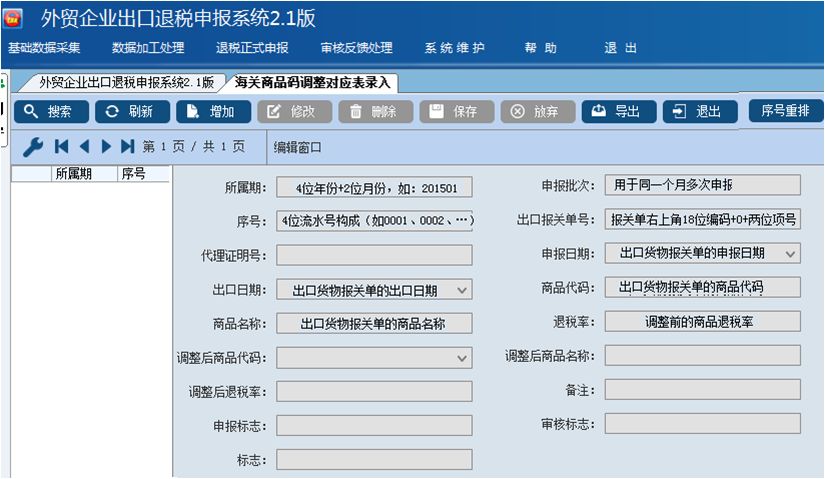
Task: Go to previous page arrow
Action: coord(84,146)
